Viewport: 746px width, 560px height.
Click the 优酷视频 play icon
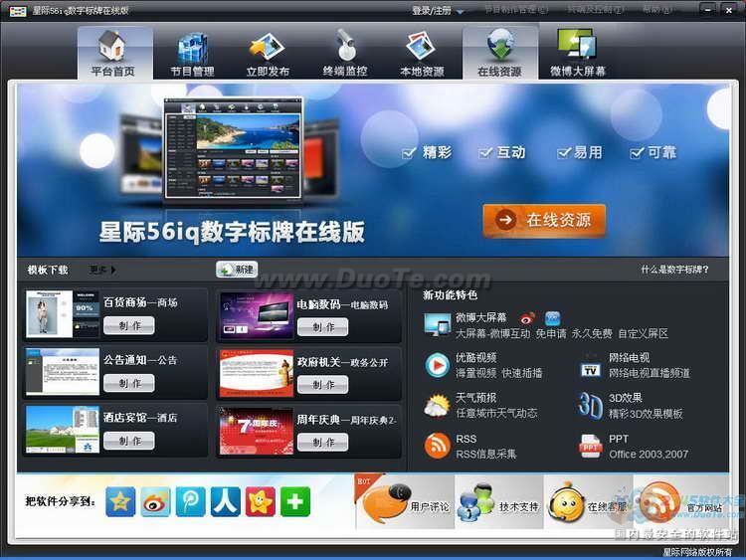437,365
